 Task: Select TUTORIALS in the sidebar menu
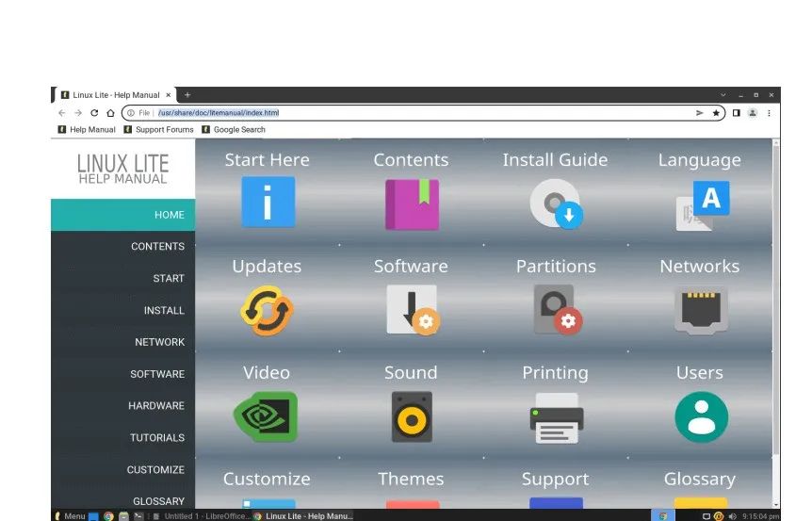pos(156,438)
